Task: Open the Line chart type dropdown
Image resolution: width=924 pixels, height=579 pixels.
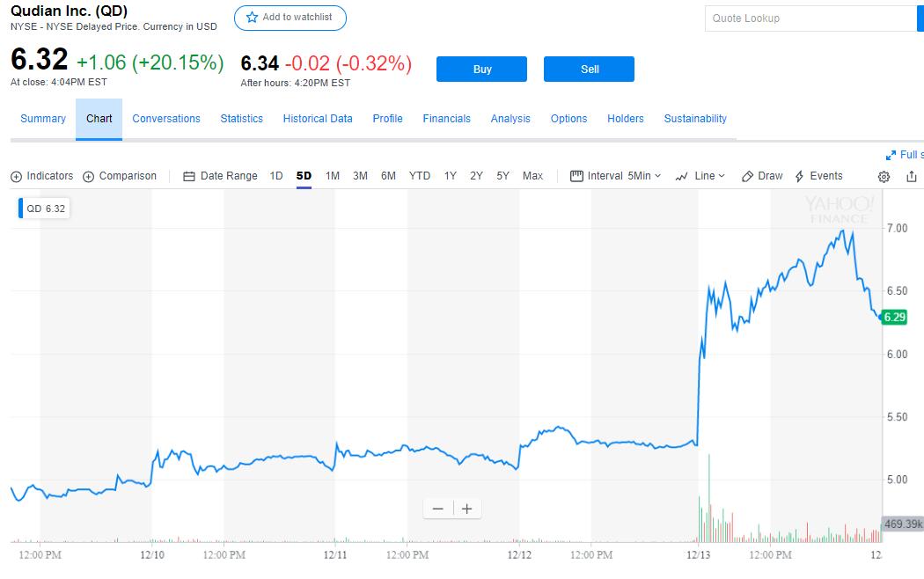Action: [700, 176]
